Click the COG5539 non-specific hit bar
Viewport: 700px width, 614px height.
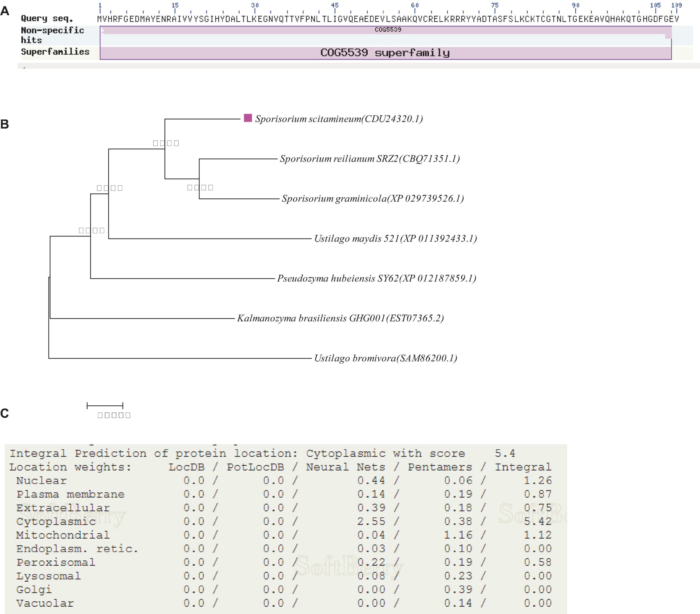pyautogui.click(x=386, y=30)
